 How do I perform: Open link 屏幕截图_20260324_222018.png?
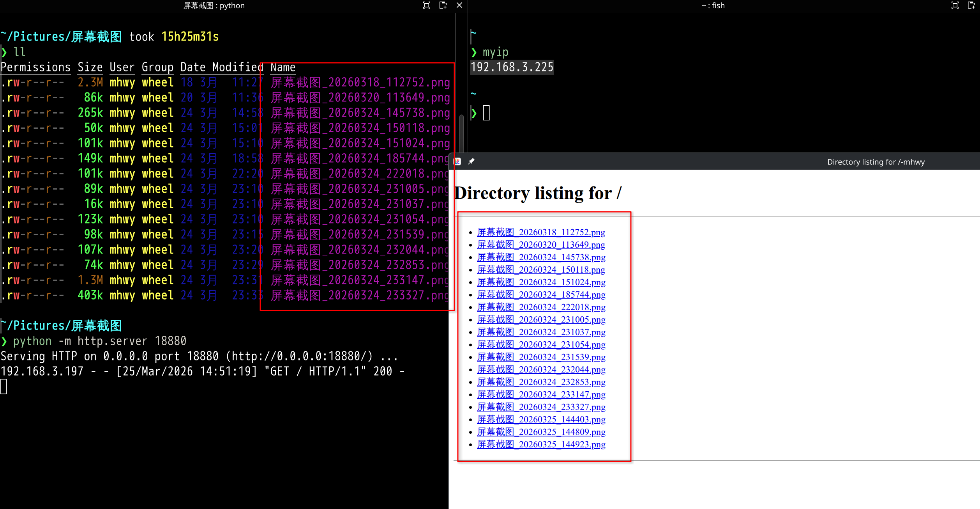tap(541, 307)
